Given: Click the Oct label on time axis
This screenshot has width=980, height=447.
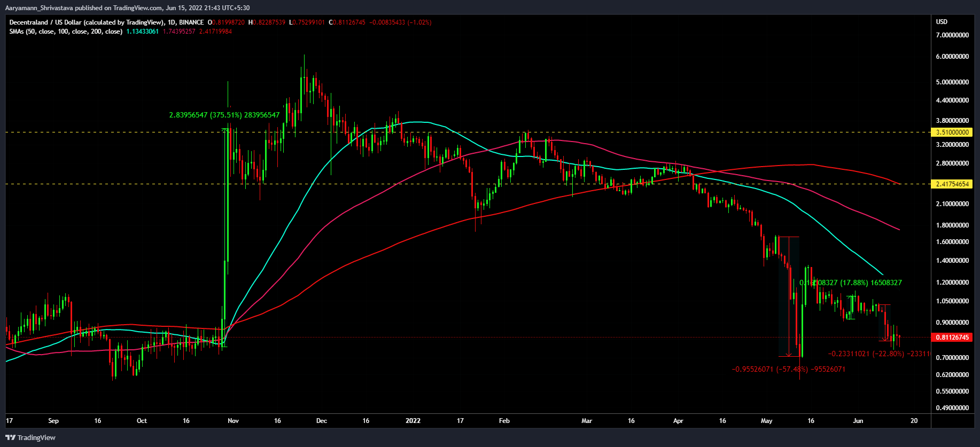Looking at the screenshot, I should coord(142,421).
